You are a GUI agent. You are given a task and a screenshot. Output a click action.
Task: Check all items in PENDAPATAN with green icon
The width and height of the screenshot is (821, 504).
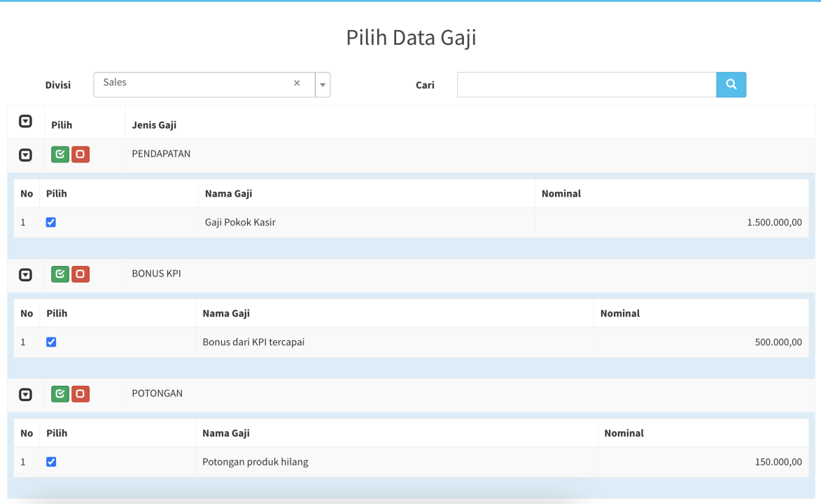coord(60,154)
